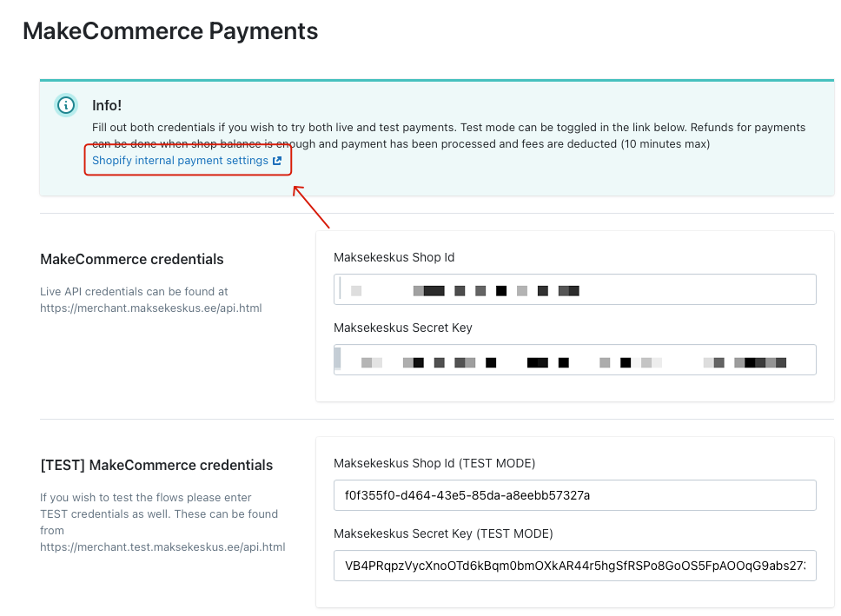Click the "Maksekeskus Shop Id (TEST MODE)" label
The width and height of the screenshot is (841, 616).
[x=434, y=463]
